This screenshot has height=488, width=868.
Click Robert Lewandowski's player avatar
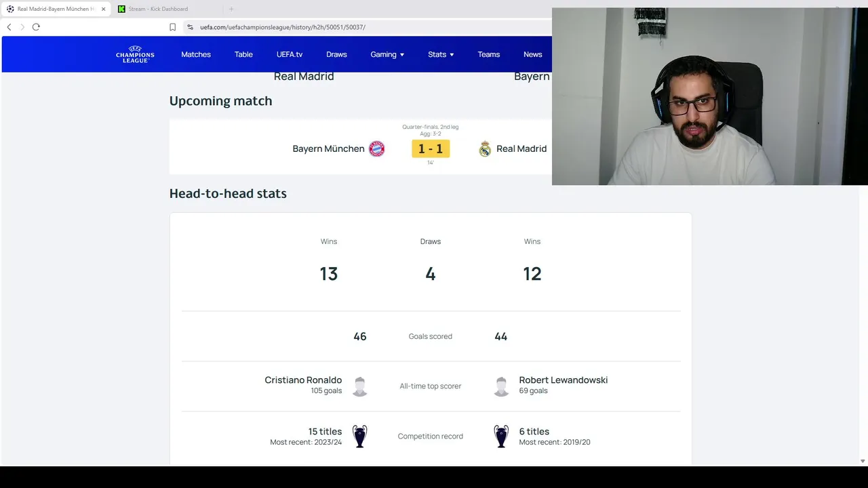tap(501, 386)
